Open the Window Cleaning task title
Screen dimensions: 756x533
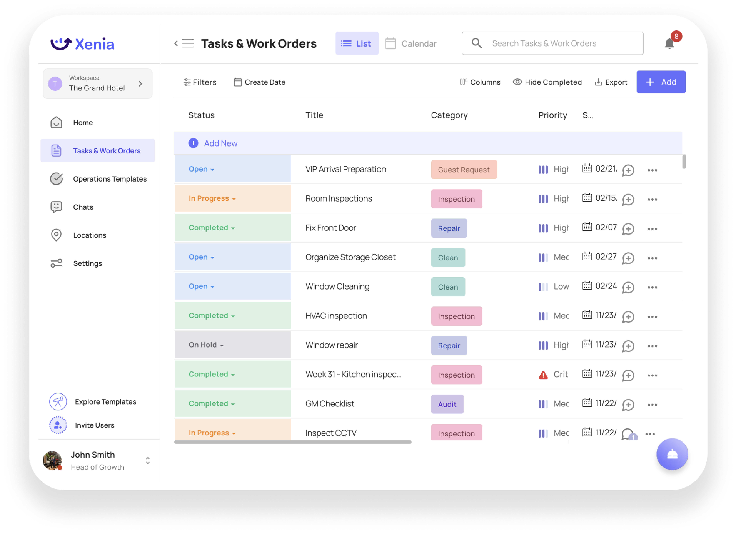[x=338, y=286]
